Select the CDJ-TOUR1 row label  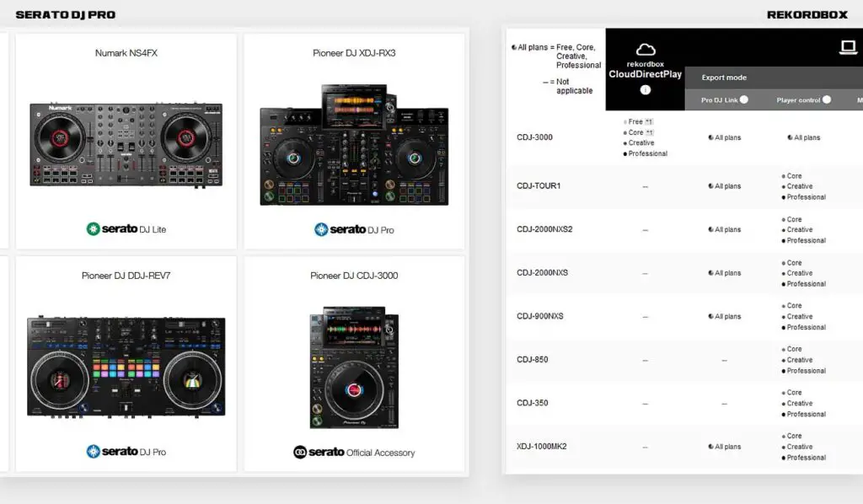tap(539, 186)
